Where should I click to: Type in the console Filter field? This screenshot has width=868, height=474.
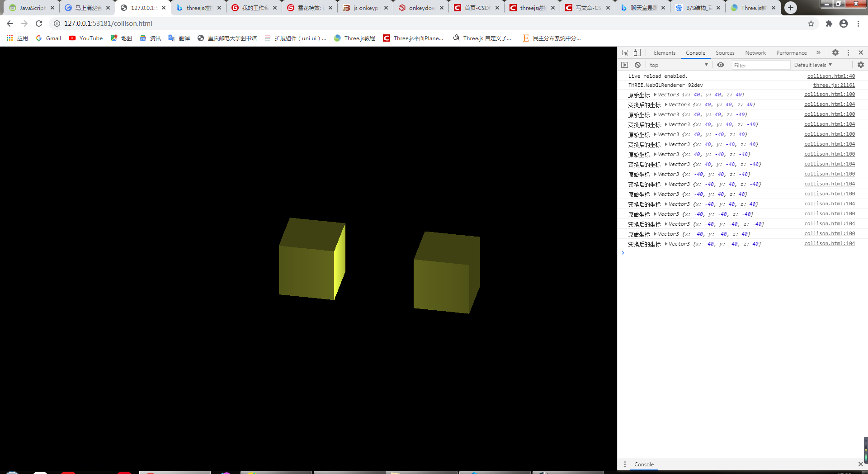point(761,65)
